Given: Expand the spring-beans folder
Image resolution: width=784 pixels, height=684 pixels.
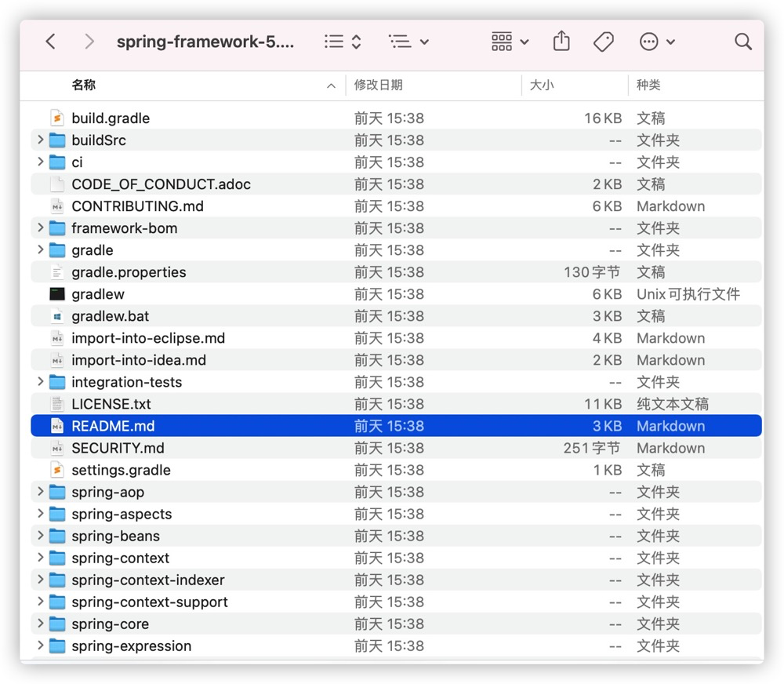Looking at the screenshot, I should pyautogui.click(x=41, y=536).
